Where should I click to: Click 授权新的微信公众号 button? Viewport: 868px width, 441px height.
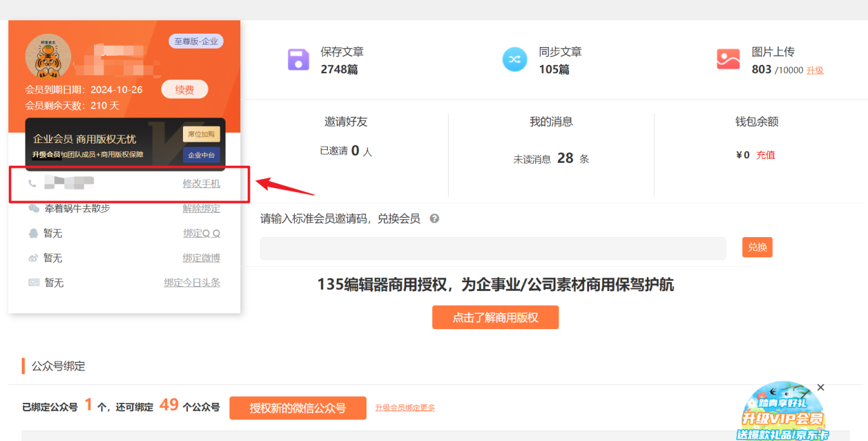[x=297, y=408]
